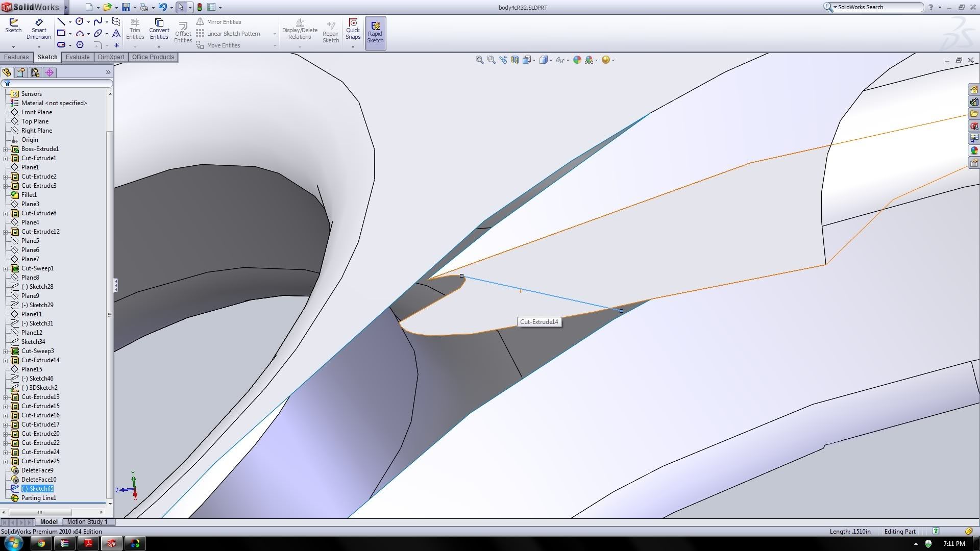980x551 pixels.
Task: Open Design Library in task pane
Action: [974, 102]
